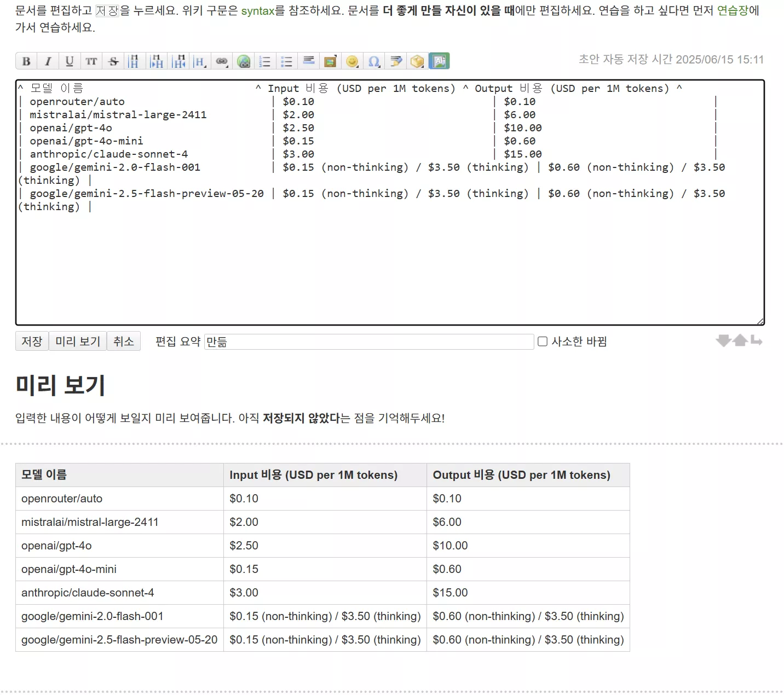Image resolution: width=784 pixels, height=695 pixels.
Task: Apply underline formatting
Action: [70, 61]
